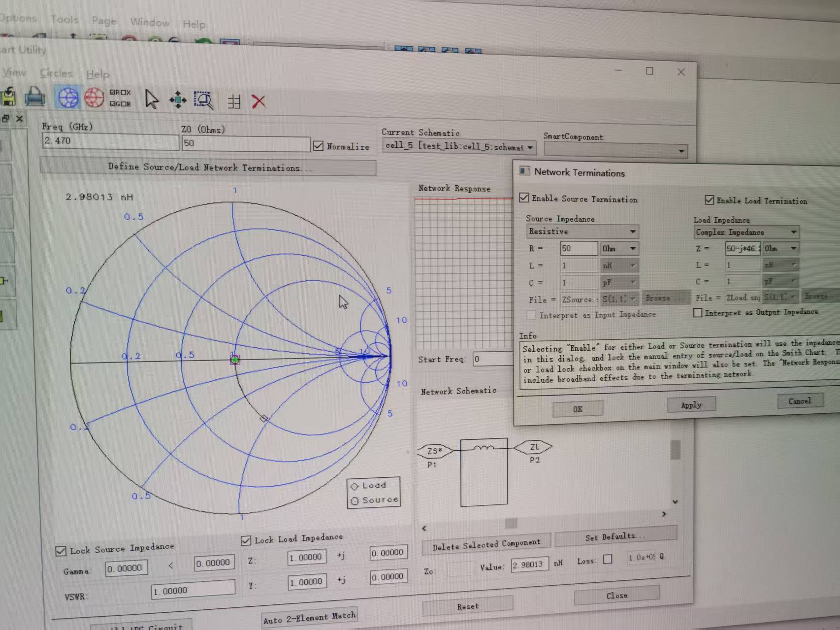Click Apply in Network Terminations dialog
840x630 pixels.
point(691,405)
